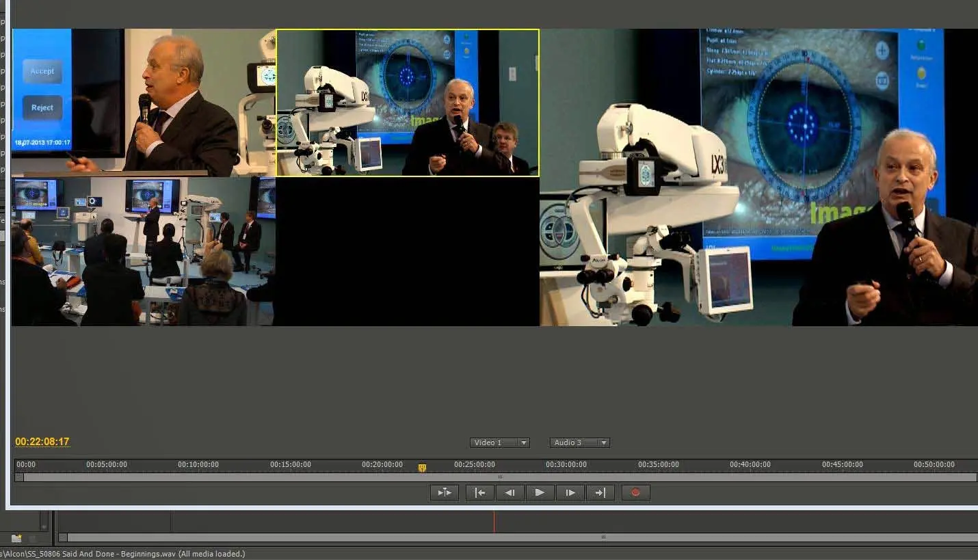Click the Play Around icon left of transport
The width and height of the screenshot is (978, 560).
click(x=444, y=492)
